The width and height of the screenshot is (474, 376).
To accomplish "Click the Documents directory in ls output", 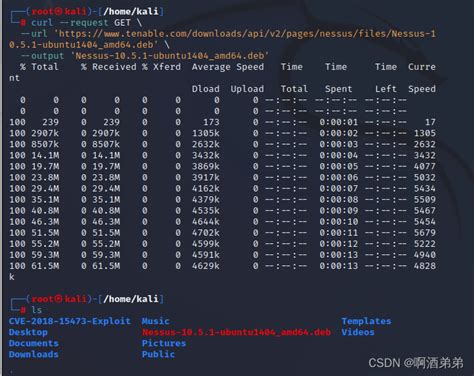I will pos(34,343).
